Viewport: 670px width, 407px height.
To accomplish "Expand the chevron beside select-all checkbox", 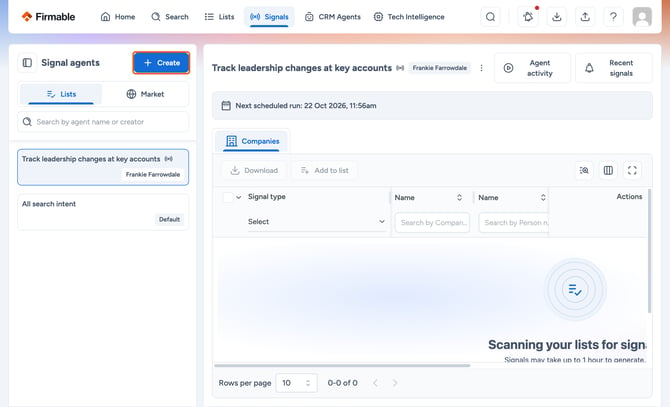I will 239,197.
